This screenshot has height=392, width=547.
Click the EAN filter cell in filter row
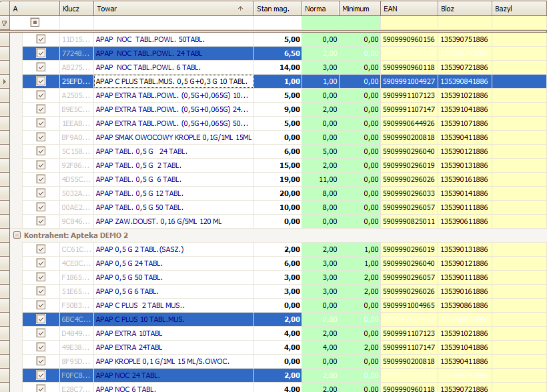tap(409, 23)
